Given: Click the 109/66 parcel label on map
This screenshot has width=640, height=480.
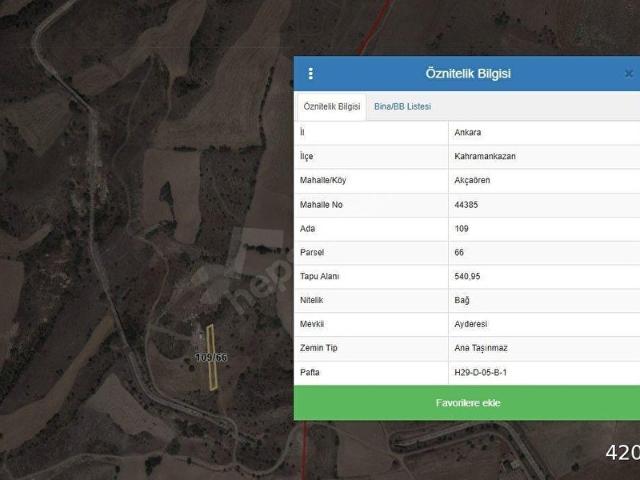Looking at the screenshot, I should 210,357.
